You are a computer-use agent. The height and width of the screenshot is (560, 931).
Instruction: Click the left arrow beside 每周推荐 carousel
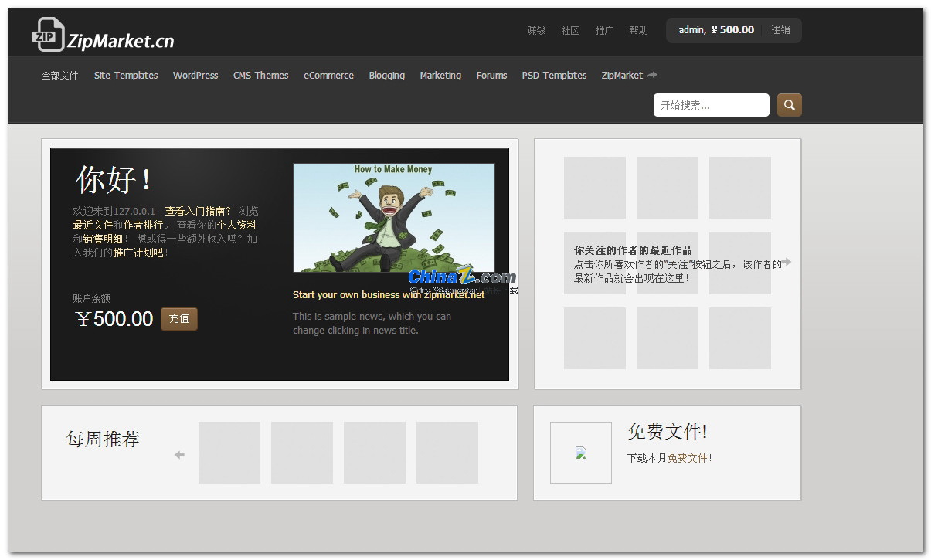178,455
